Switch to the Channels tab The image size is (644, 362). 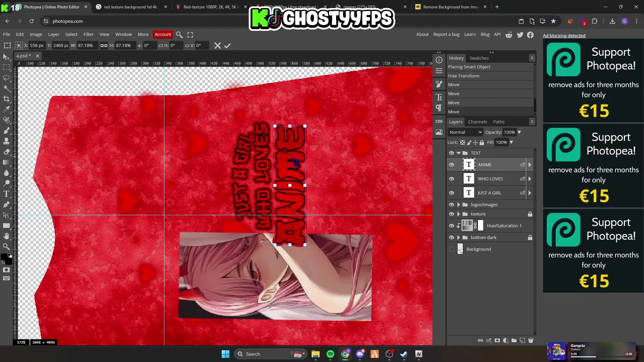(x=477, y=122)
